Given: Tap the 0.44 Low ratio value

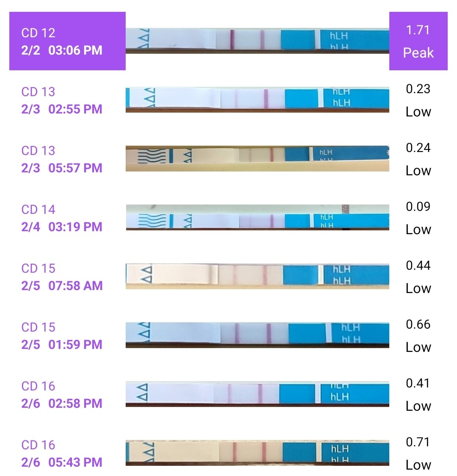Looking at the screenshot, I should coord(418,277).
